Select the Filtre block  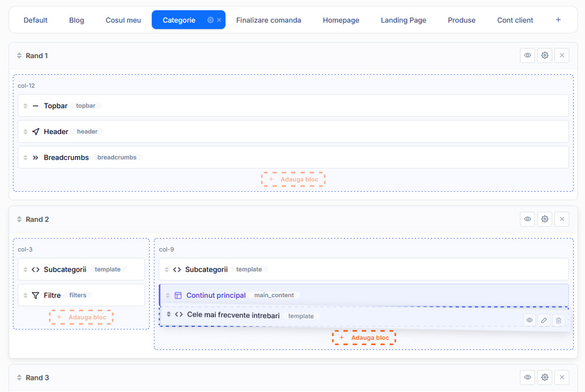coord(81,295)
